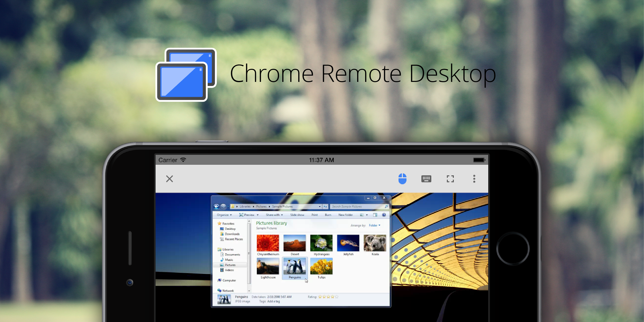
Task: Click the Pictures breadcrumb segment
Action: click(261, 207)
